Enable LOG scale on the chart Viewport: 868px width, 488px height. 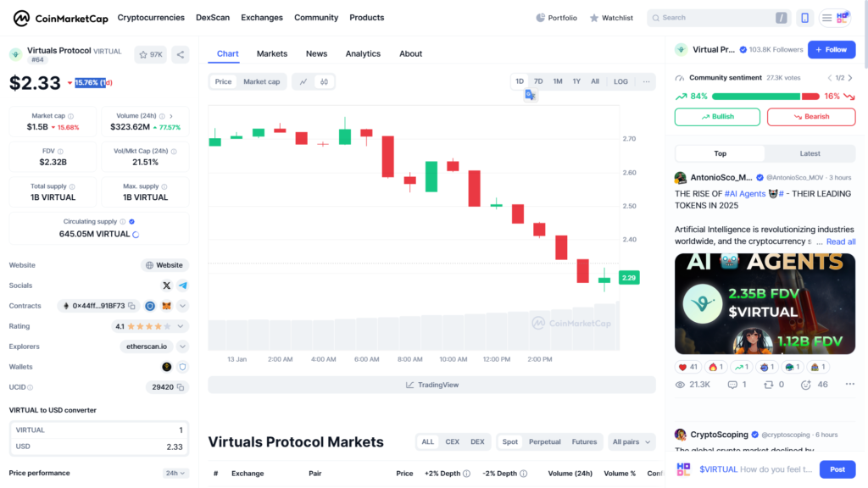(x=620, y=81)
